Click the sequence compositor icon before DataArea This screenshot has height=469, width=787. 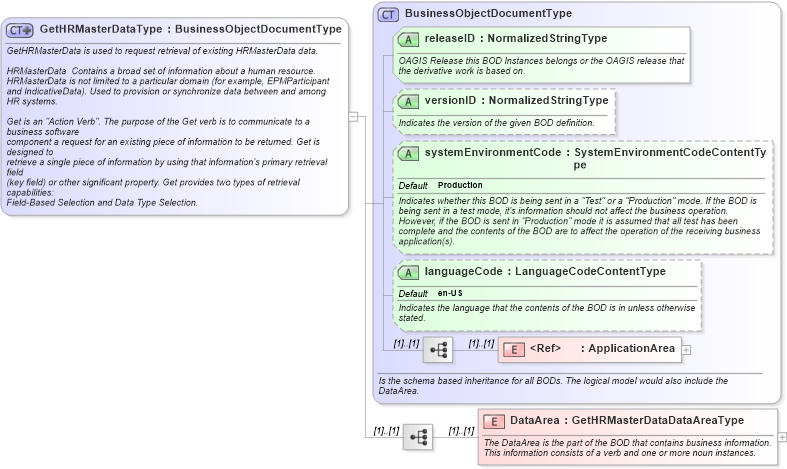click(x=418, y=437)
